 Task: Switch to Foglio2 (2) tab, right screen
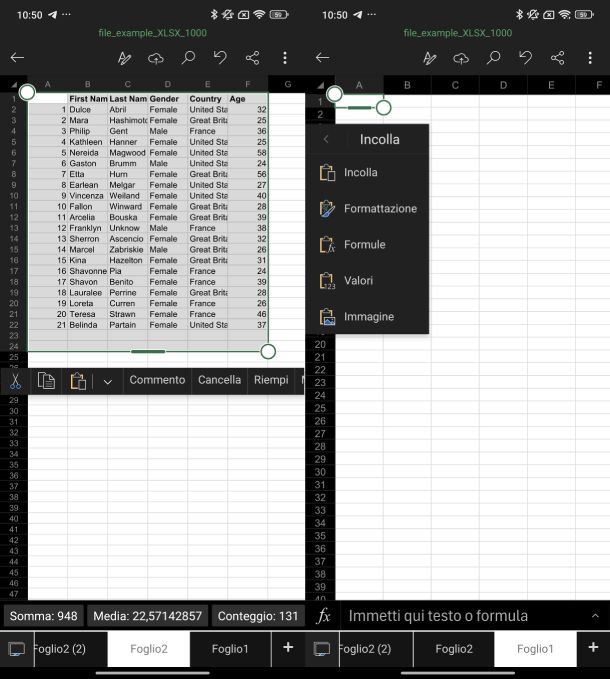pos(376,649)
